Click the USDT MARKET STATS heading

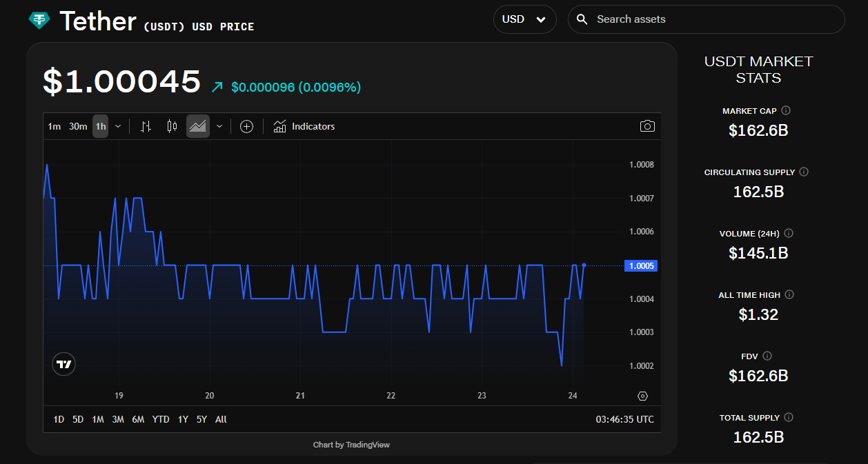(758, 70)
